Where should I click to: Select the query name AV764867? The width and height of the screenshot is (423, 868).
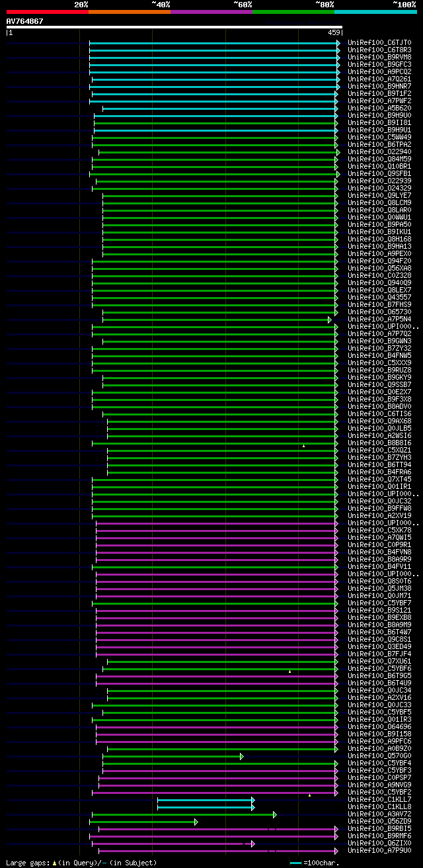pyautogui.click(x=25, y=21)
